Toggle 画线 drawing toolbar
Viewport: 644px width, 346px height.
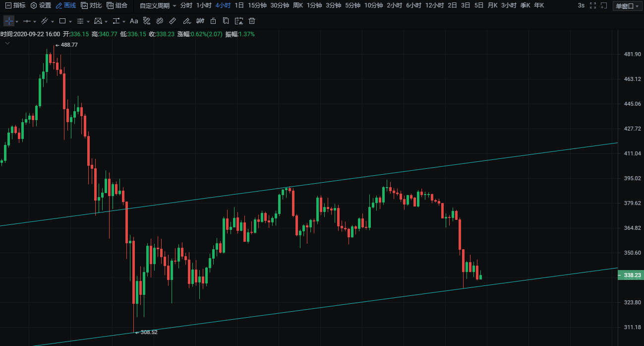pyautogui.click(x=65, y=5)
